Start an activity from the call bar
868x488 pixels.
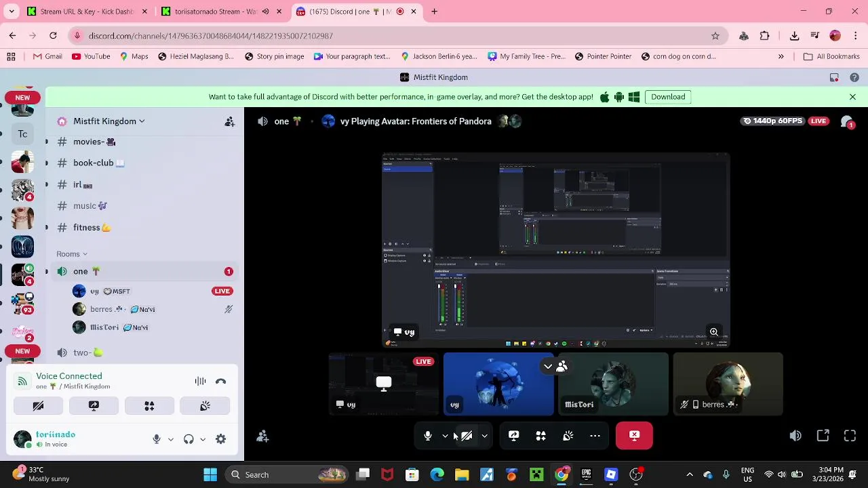(x=540, y=436)
